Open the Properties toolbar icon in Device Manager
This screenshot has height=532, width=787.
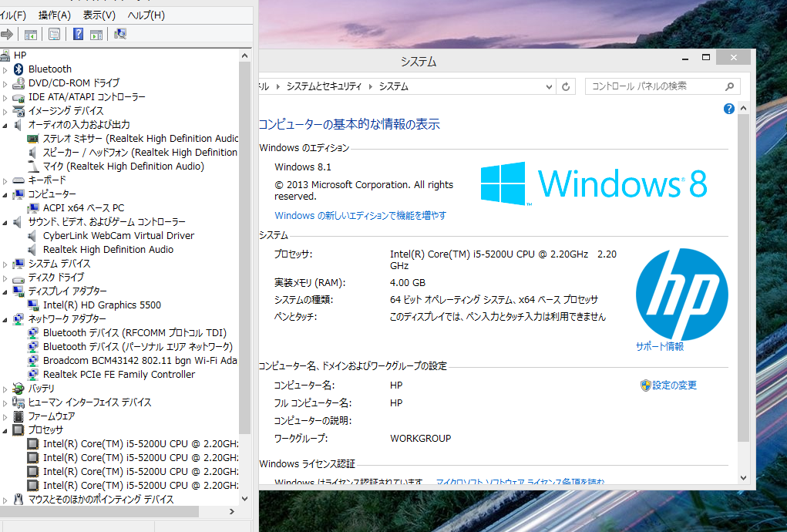point(54,34)
